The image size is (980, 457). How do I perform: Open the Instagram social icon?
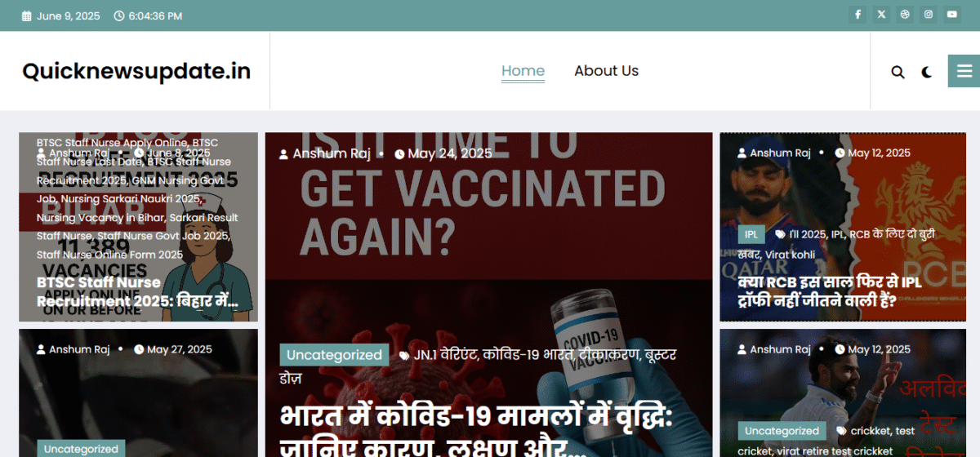point(929,15)
